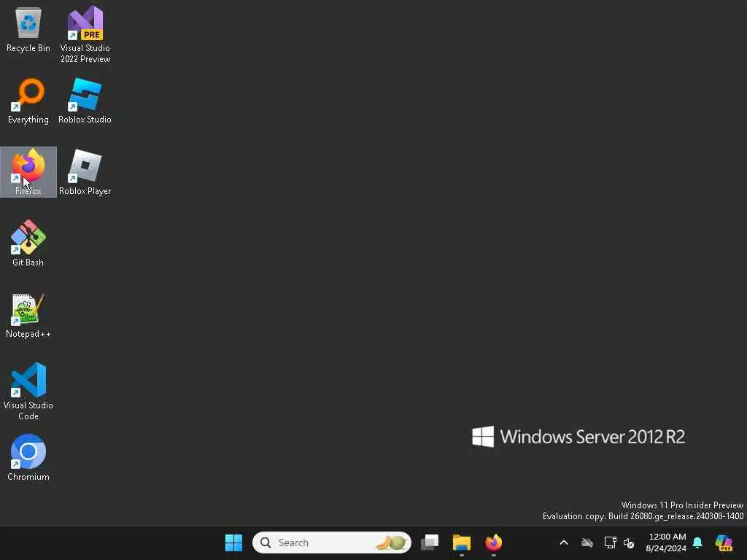This screenshot has width=747, height=560.
Task: Select the Roblox Studio desktop shortcut
Action: click(85, 101)
